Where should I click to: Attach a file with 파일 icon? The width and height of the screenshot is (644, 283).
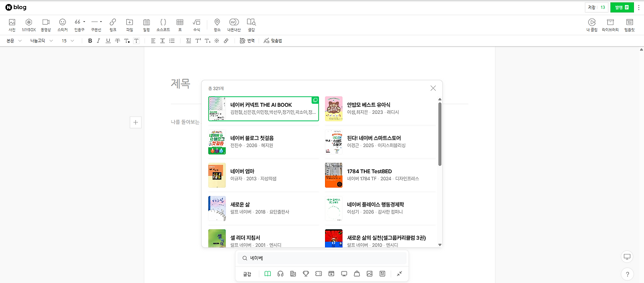pyautogui.click(x=129, y=25)
